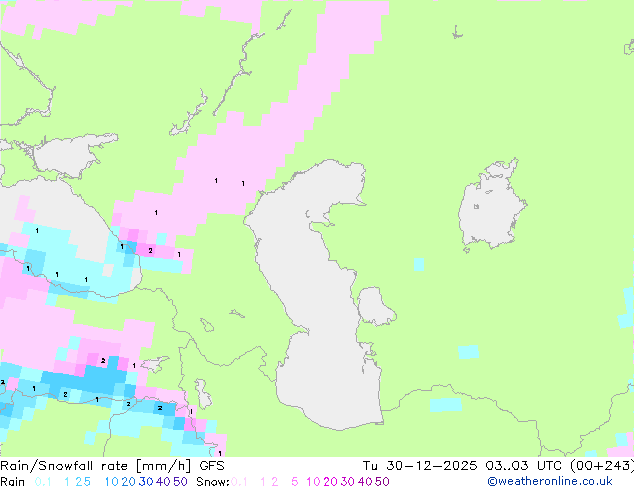This screenshot has width=634, height=490.
Task: Click the 'Snow:' legend label
Action: point(213,482)
